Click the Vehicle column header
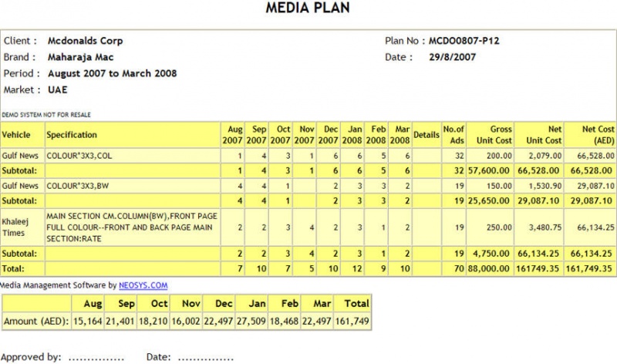Viewport: 617px width, 364px height. click(22, 135)
